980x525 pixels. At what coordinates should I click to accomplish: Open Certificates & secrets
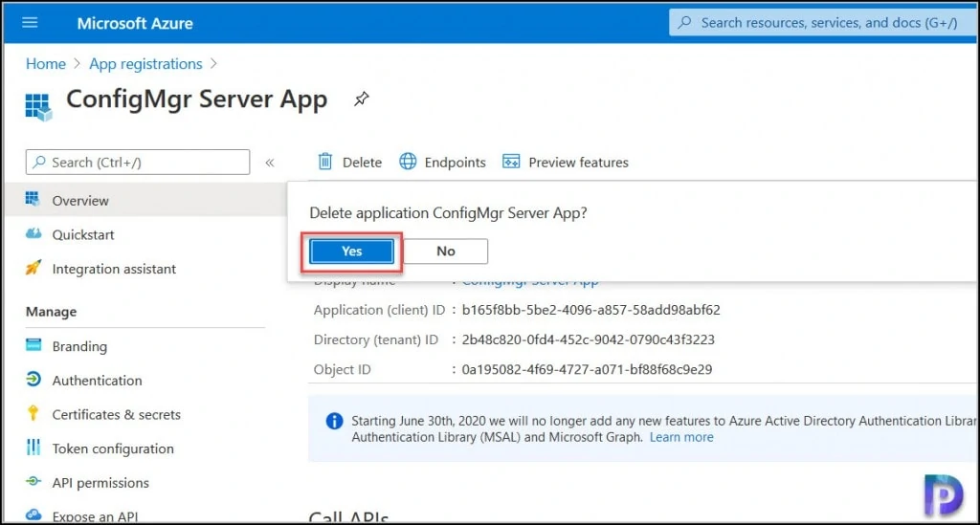[116, 414]
